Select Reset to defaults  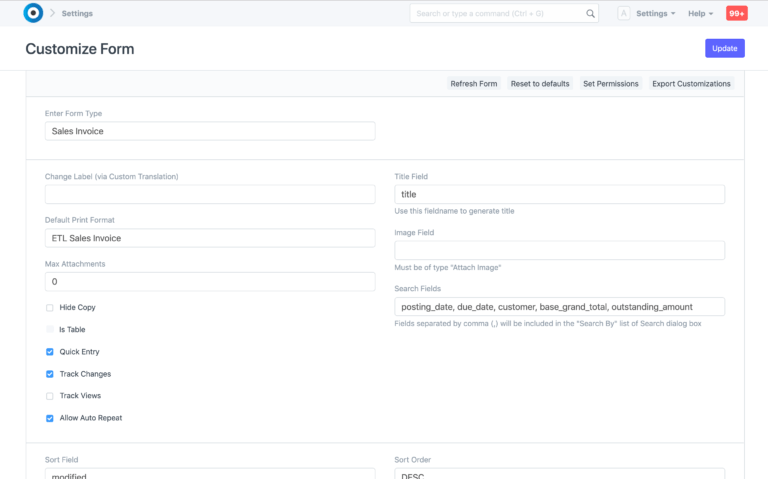(x=540, y=84)
